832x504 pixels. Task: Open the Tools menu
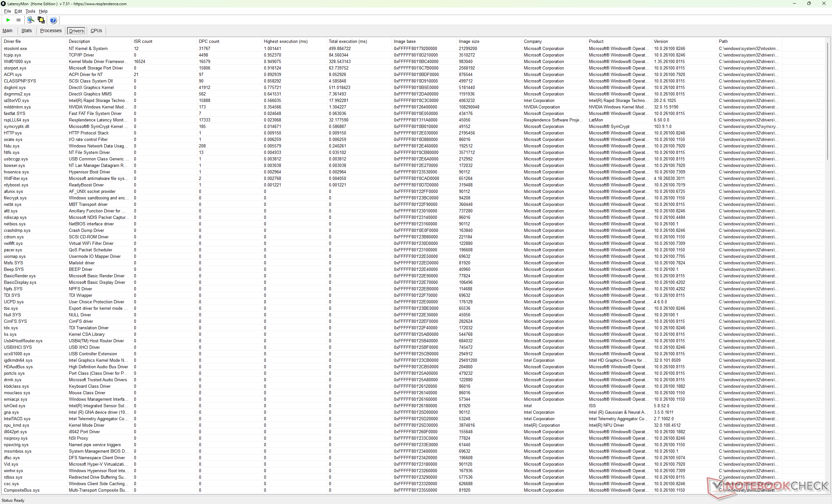coord(30,11)
